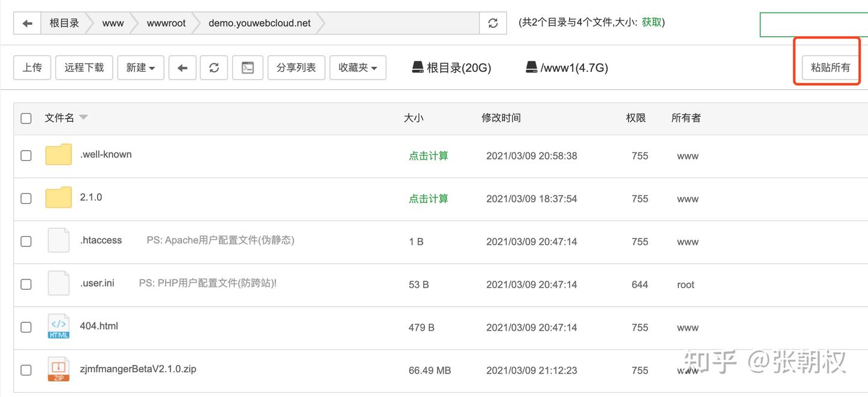
Task: Select the /www1(4.7G) disk
Action: 567,67
